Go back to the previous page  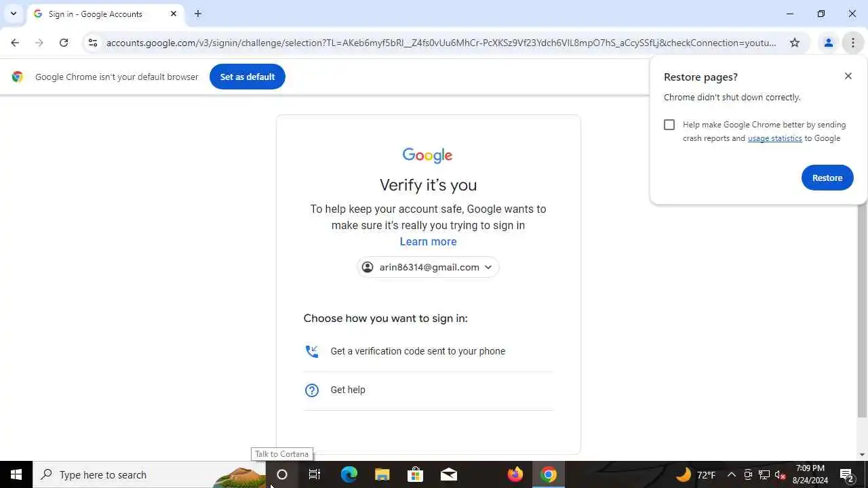point(15,43)
